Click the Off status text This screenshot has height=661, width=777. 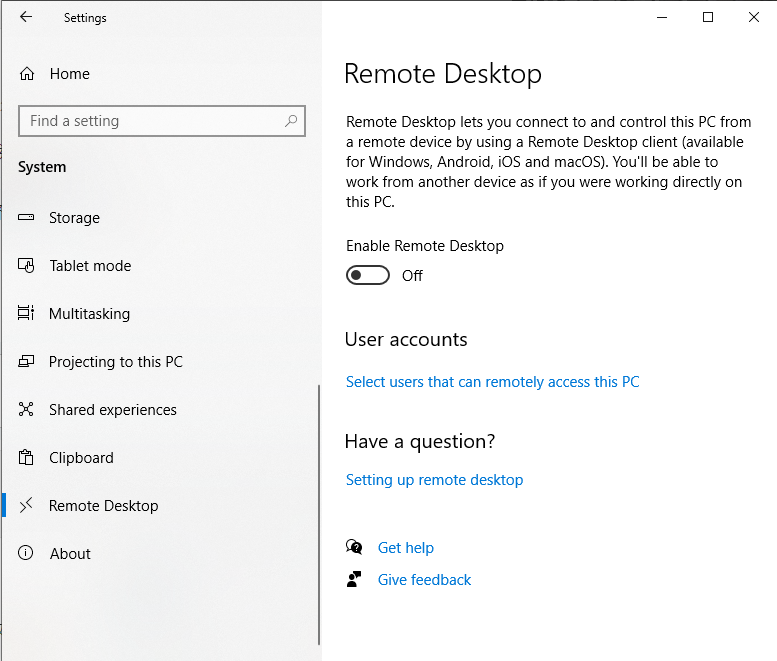(x=412, y=275)
